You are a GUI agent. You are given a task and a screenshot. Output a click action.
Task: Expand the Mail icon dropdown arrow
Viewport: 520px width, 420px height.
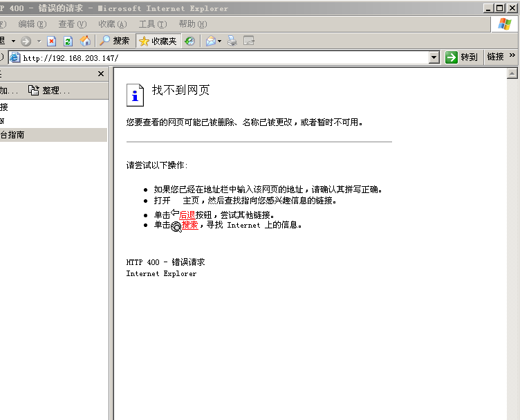[219, 41]
